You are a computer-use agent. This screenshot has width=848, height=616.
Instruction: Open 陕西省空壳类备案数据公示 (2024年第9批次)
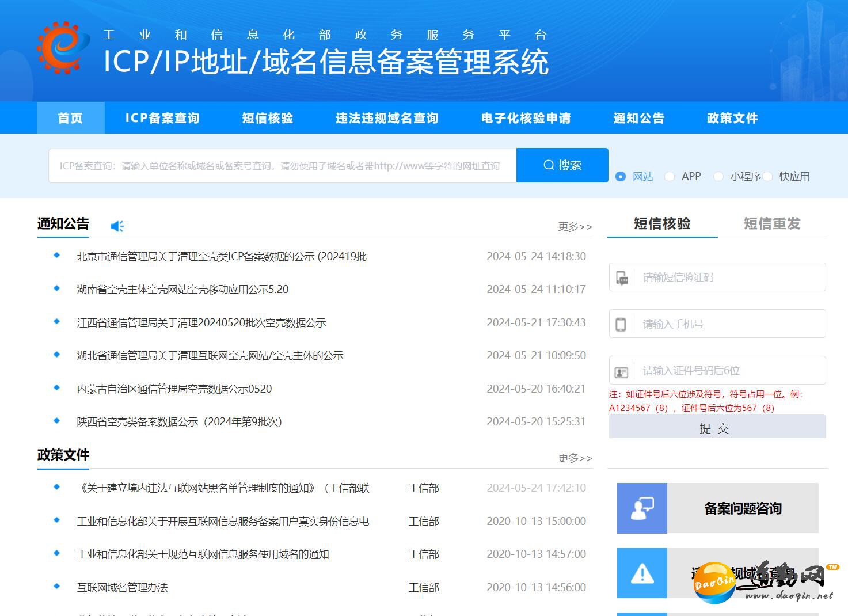tap(180, 421)
